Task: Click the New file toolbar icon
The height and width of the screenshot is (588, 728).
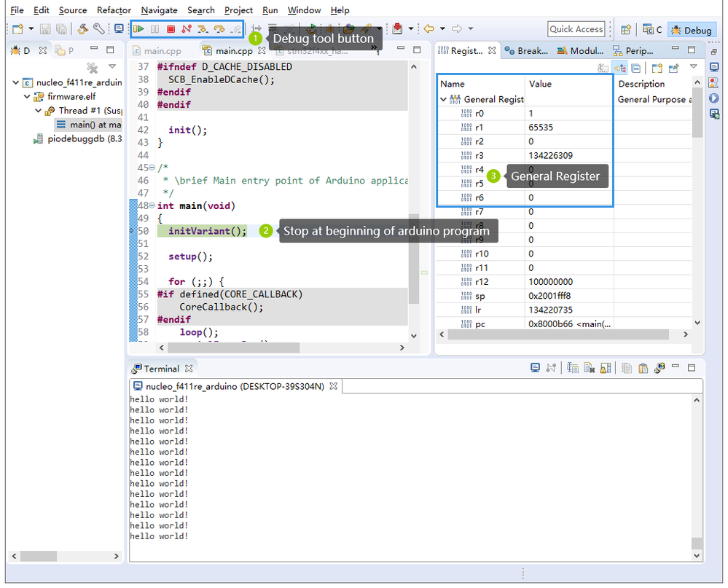Action: click(x=17, y=28)
